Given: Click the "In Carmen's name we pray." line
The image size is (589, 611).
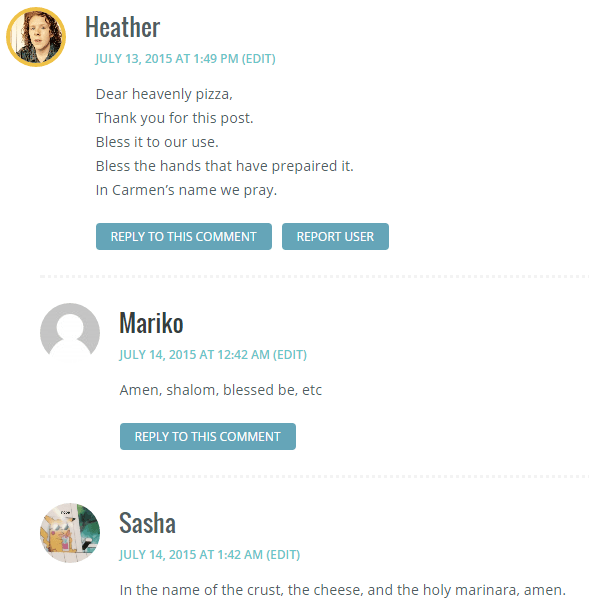Looking at the screenshot, I should coord(186,190).
